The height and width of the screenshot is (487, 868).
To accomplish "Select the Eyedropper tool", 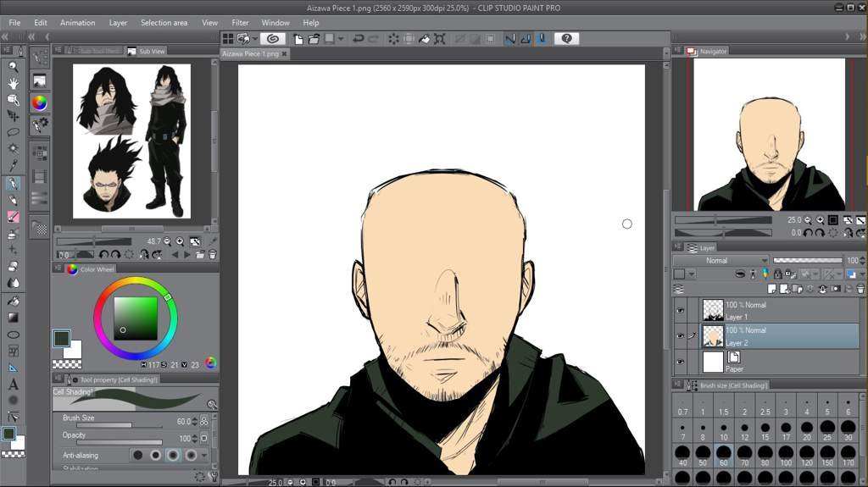I will 14,165.
